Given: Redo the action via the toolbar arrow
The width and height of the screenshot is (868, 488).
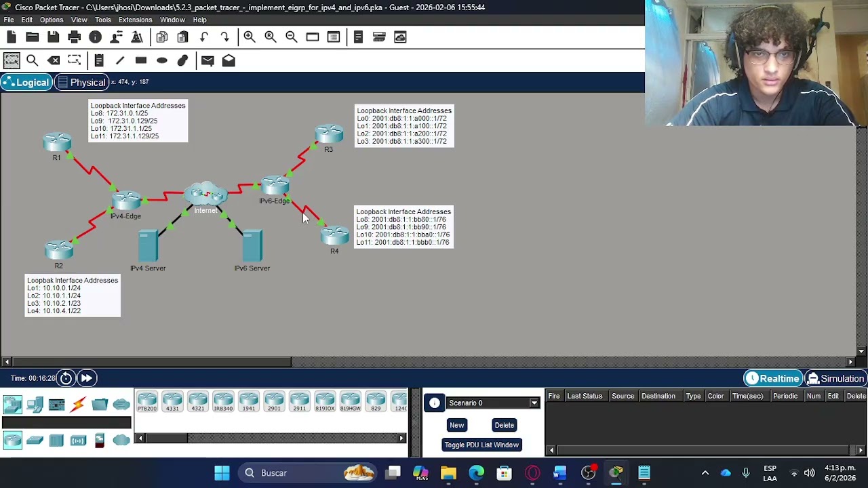Looking at the screenshot, I should (x=224, y=37).
